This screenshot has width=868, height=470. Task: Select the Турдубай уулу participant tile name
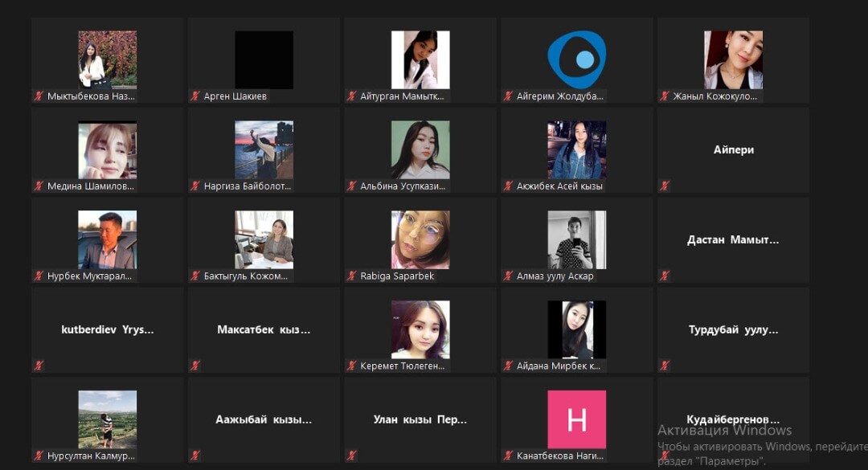[x=733, y=329]
